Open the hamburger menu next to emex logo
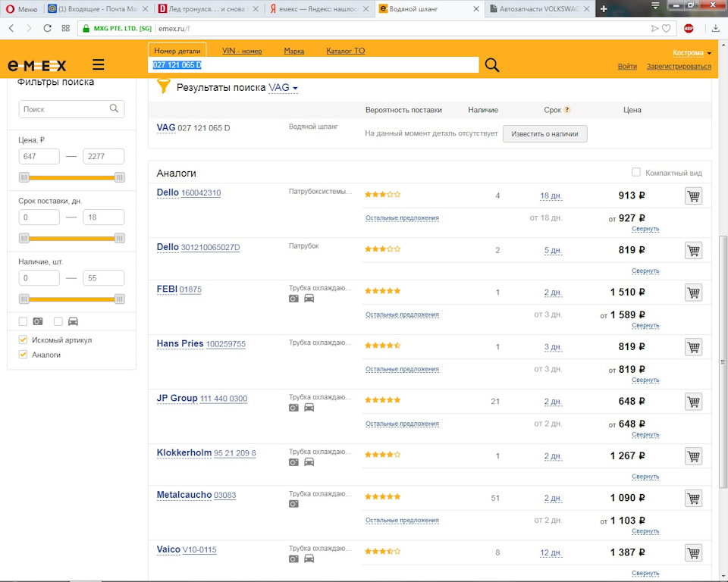This screenshot has width=728, height=582. [x=99, y=65]
